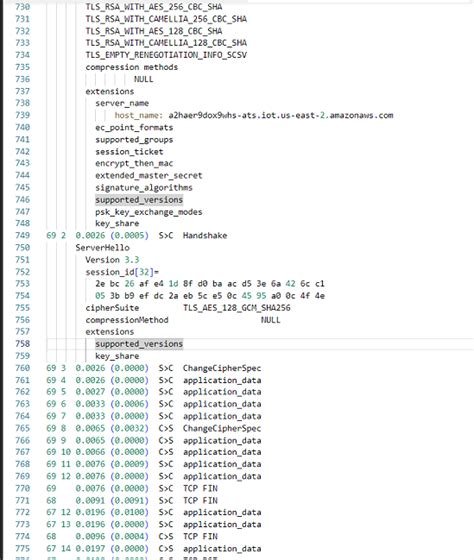474x560 pixels.
Task: Click the key_share entry on line 759
Action: (x=117, y=356)
